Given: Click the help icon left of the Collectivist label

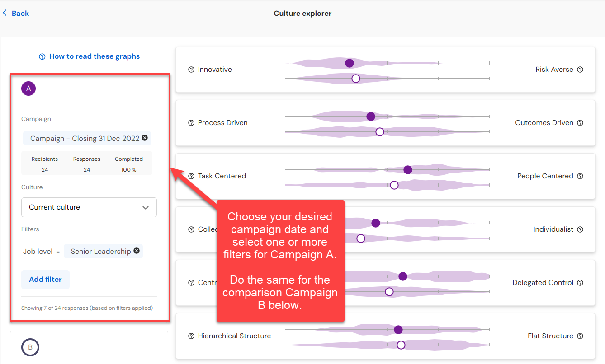Looking at the screenshot, I should pyautogui.click(x=191, y=229).
